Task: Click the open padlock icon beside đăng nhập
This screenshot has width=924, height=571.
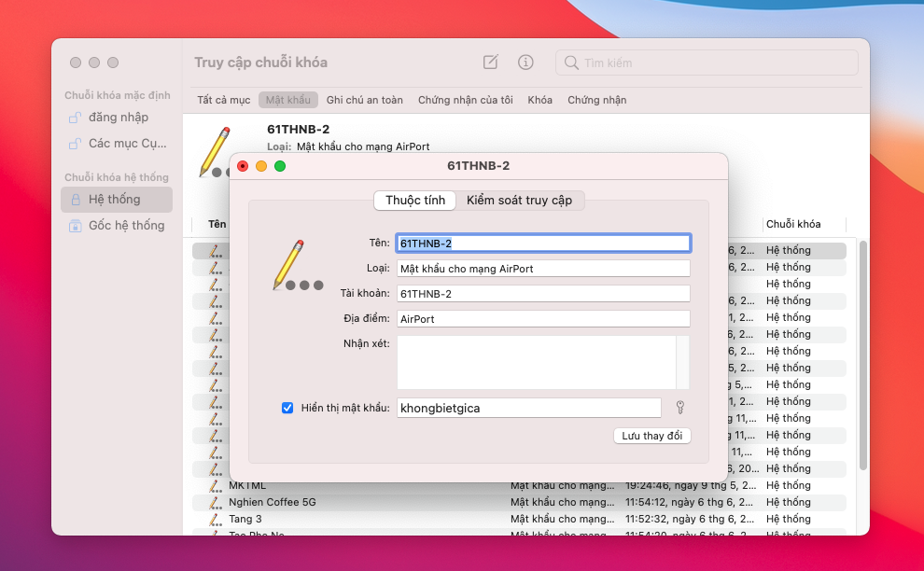Action: 75,118
